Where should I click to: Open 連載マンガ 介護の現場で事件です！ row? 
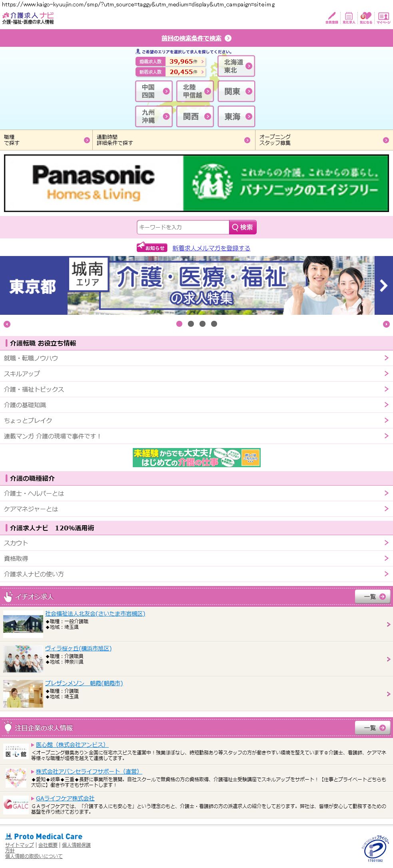196,436
